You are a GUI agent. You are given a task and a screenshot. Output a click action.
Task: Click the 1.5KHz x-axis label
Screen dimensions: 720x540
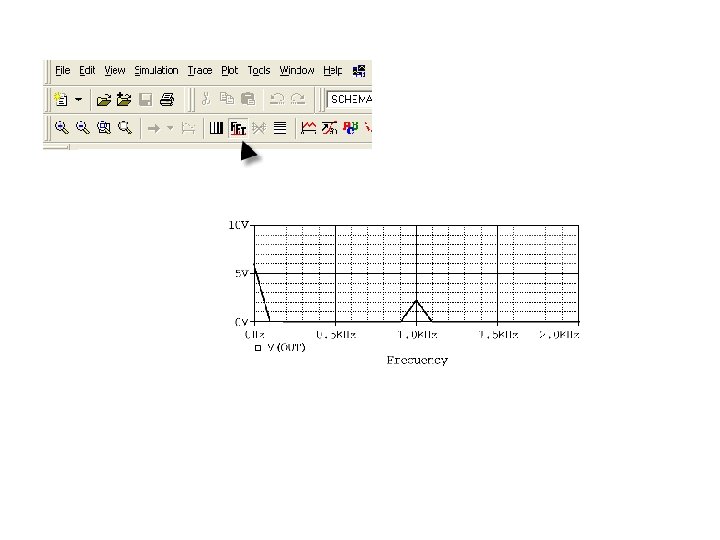498,335
